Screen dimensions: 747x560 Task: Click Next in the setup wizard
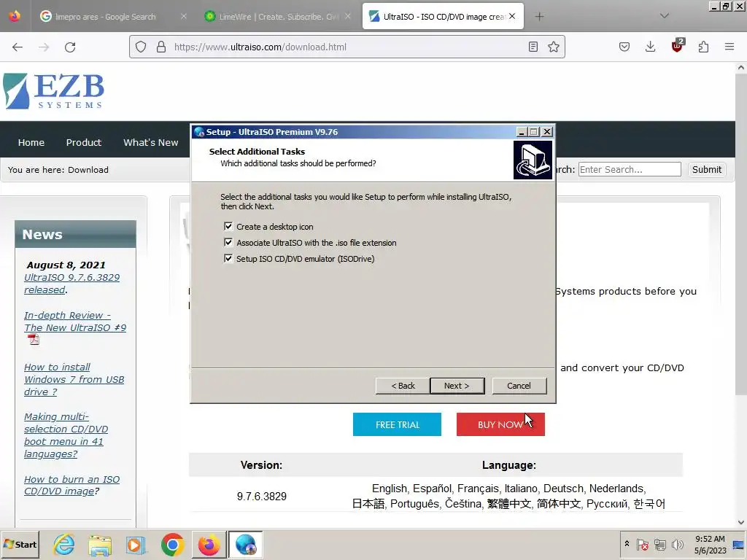point(457,386)
